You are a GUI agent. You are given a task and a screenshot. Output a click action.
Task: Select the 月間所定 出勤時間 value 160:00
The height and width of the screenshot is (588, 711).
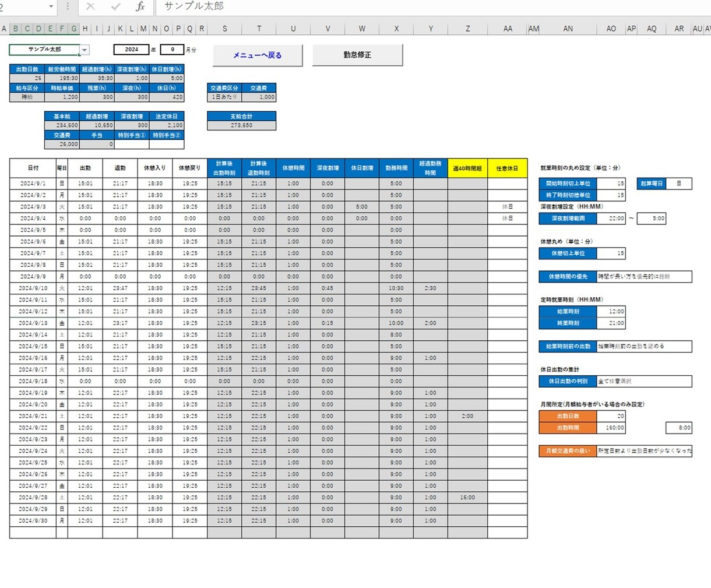pyautogui.click(x=611, y=428)
